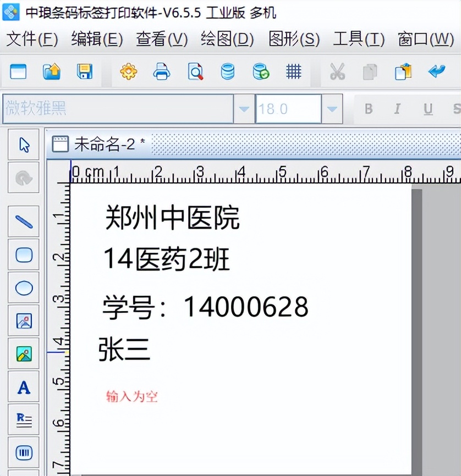Select the ellipse drawing tool
461x476 pixels.
(x=23, y=287)
